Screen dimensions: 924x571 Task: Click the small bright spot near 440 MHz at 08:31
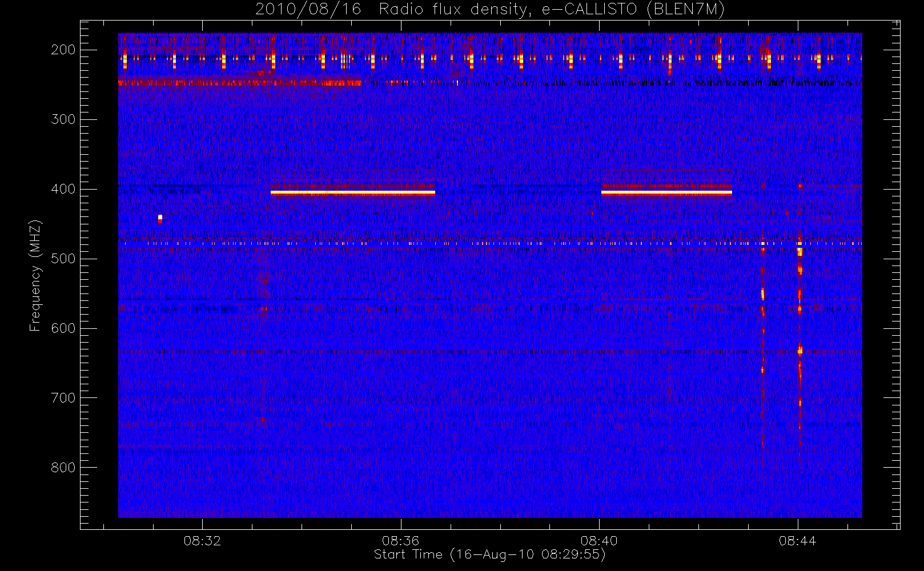click(160, 218)
